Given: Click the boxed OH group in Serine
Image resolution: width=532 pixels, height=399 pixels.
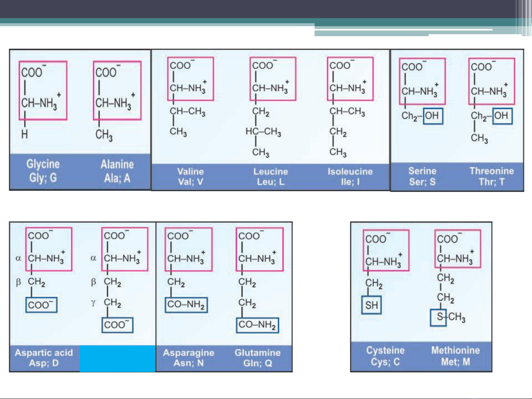Looking at the screenshot, I should 432,116.
